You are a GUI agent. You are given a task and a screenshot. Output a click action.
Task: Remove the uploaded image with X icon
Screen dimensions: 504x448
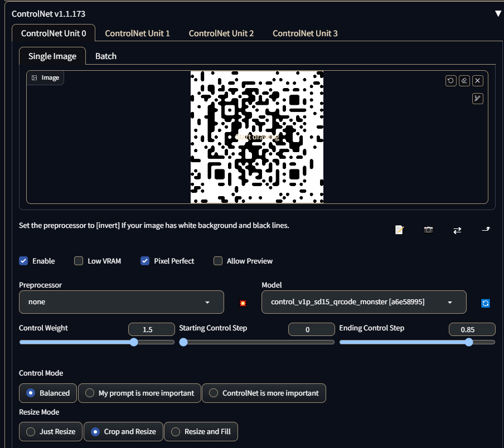tap(478, 81)
